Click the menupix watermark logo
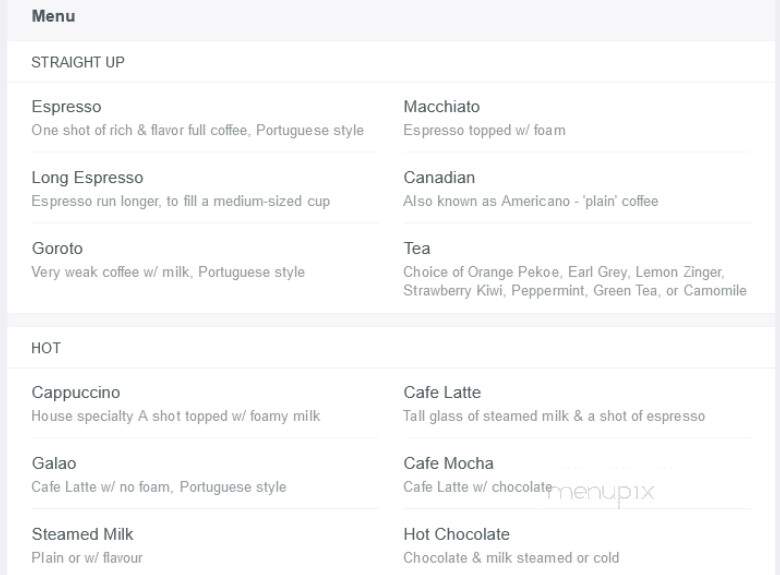 pos(601,493)
